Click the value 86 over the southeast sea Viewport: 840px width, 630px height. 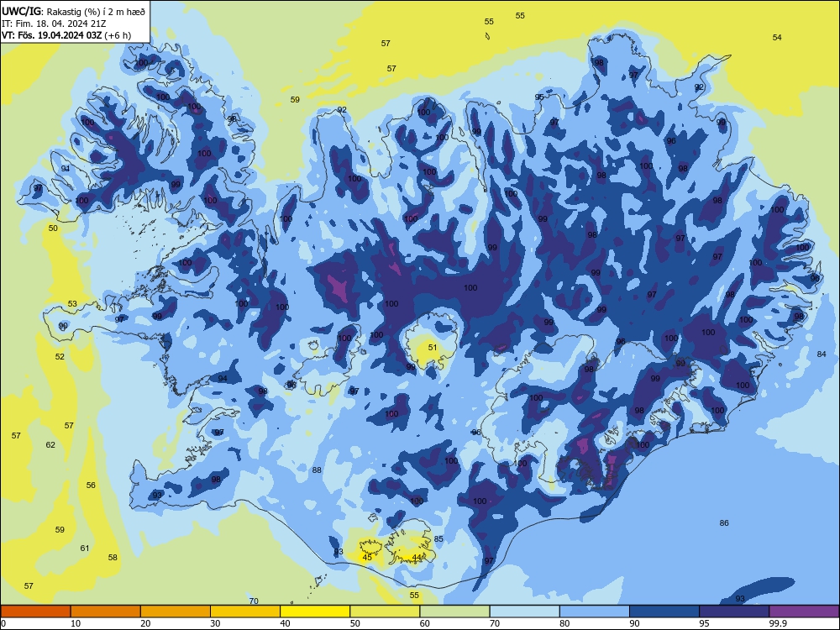coord(724,522)
